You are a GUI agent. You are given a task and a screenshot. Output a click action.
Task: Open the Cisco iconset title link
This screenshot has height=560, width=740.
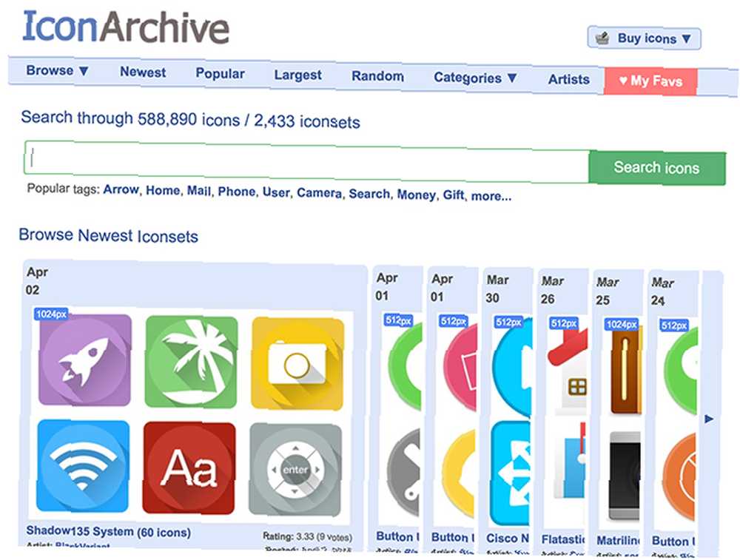pyautogui.click(x=508, y=539)
